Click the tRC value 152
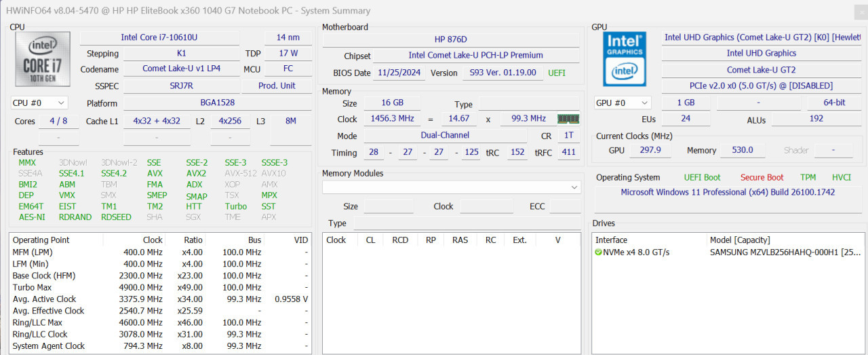The width and height of the screenshot is (868, 355). 517,152
